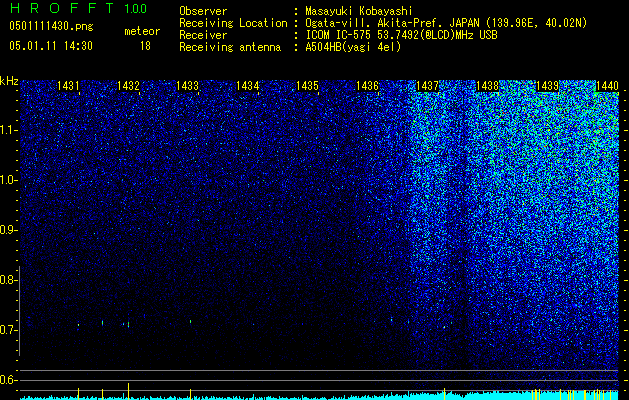
Task: Click the Receiving Location label
Action: [233, 23]
